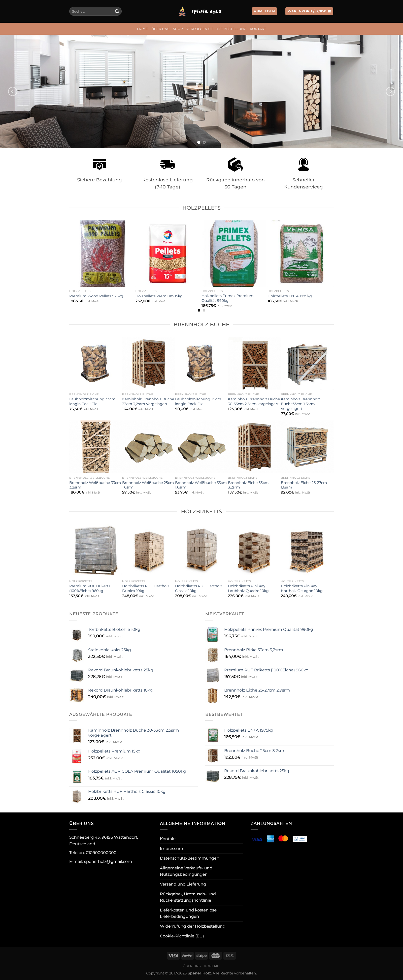Click the Kostenlose Lieferung truck icon
The image size is (403, 980).
[x=167, y=164]
